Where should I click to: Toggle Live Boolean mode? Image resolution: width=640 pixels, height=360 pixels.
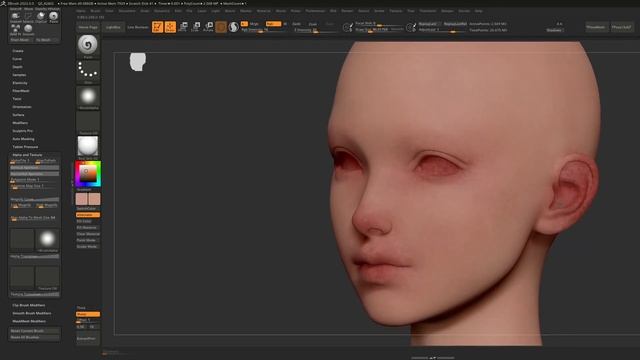point(138,27)
